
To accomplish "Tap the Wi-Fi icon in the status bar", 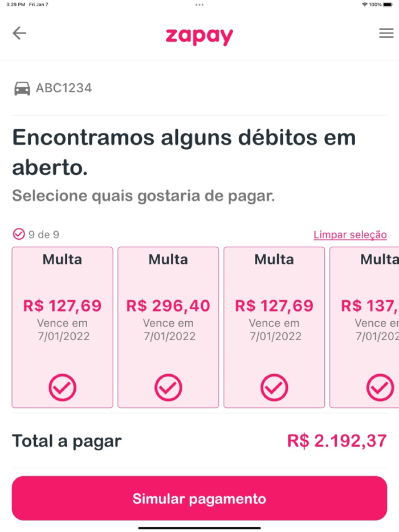I will (365, 5).
